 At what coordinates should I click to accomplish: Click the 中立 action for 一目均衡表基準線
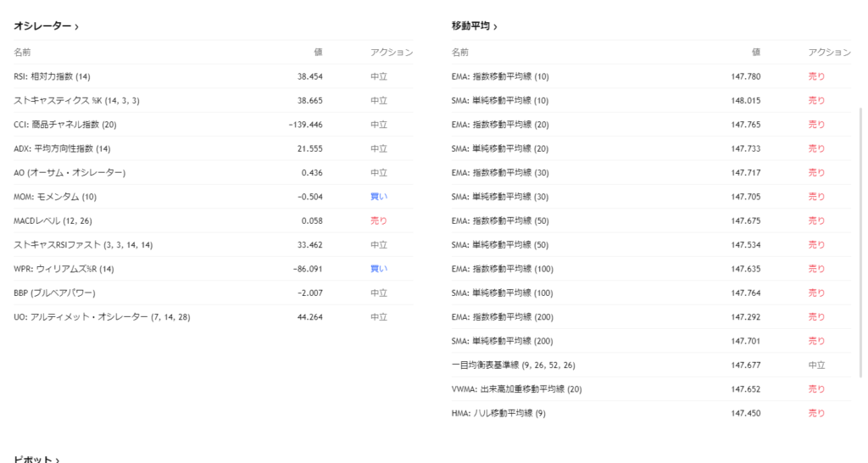coord(816,365)
